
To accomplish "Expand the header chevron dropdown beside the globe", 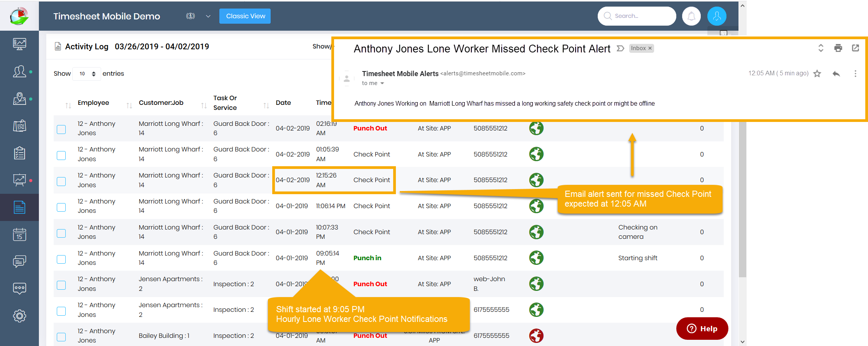I will tap(208, 16).
